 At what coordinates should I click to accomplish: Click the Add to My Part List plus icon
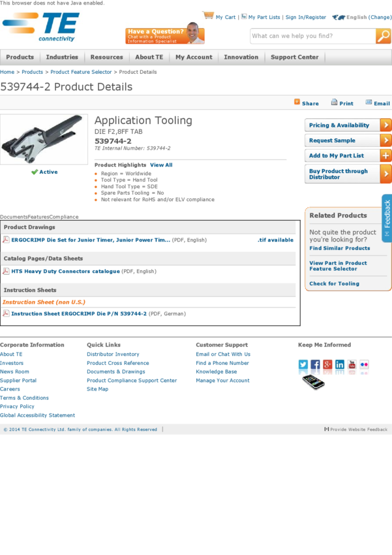tap(385, 155)
